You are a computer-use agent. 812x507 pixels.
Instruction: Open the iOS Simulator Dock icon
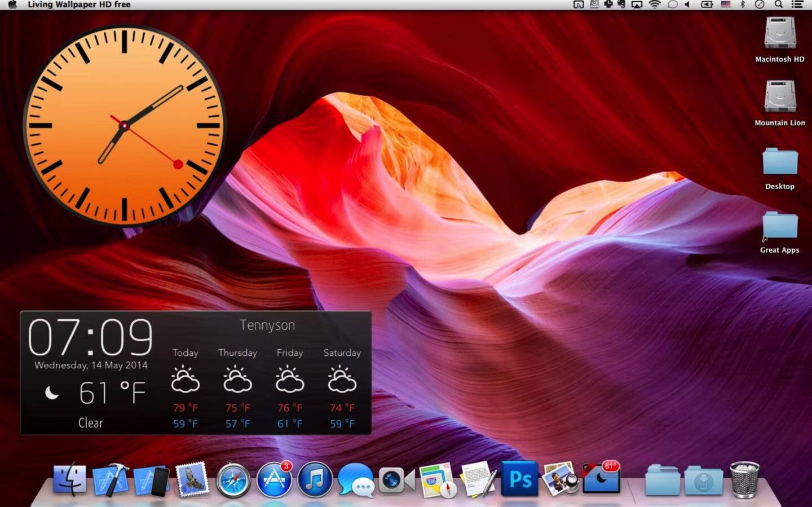pos(152,481)
